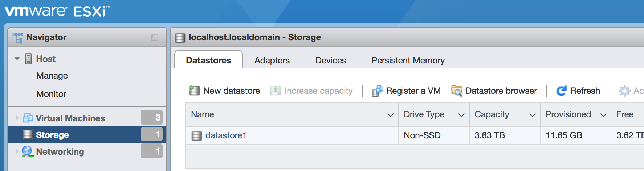Click the Networking globe icon
Viewport: 644px width, 171px height.
pos(27,151)
